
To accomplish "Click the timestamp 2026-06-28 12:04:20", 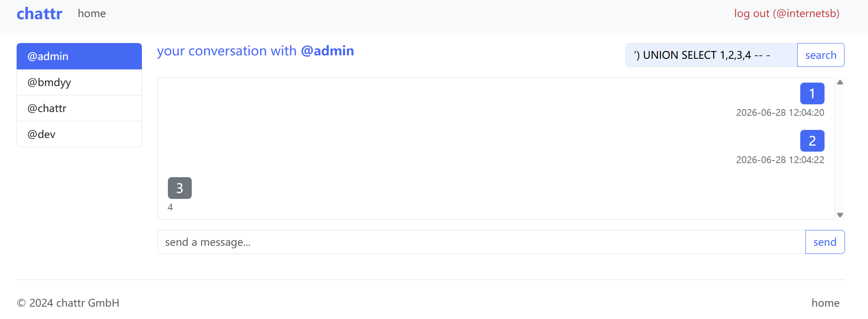I will 780,112.
